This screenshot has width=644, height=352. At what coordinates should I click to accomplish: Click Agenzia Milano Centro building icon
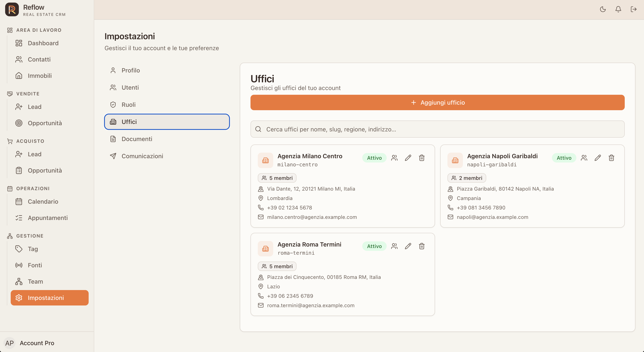(x=265, y=160)
